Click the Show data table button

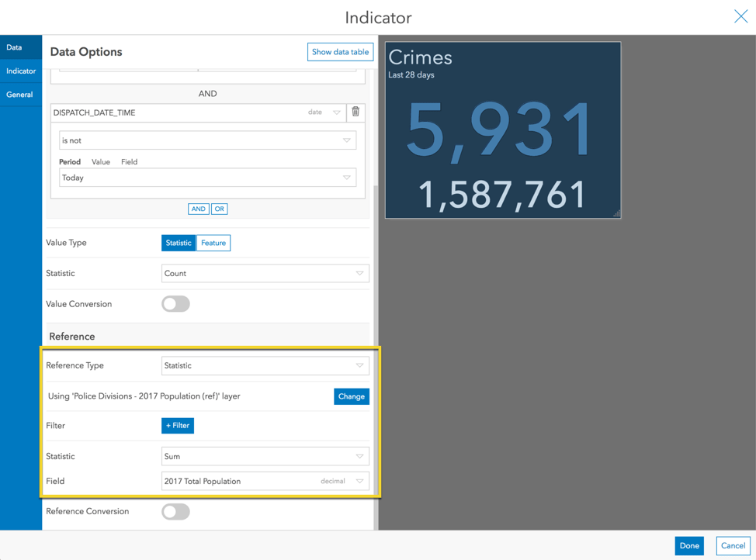coord(341,52)
